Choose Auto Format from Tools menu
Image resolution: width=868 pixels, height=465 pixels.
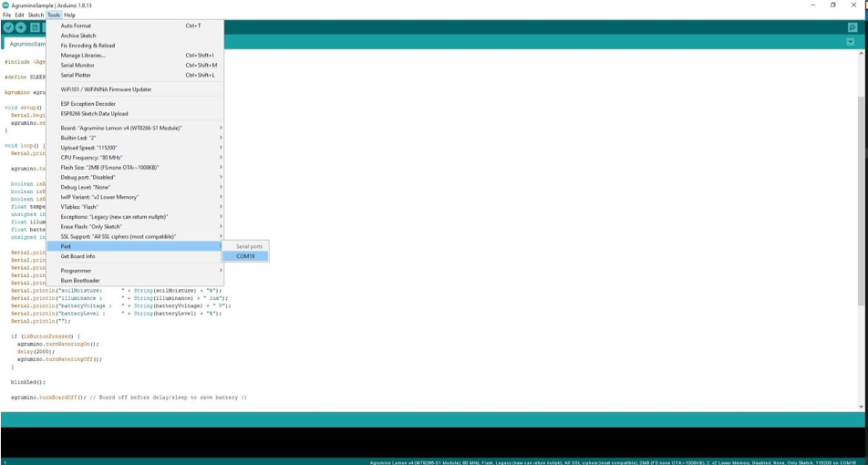76,26
